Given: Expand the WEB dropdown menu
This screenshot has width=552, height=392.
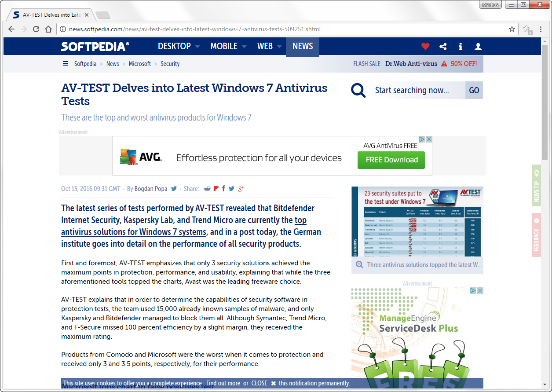Looking at the screenshot, I should click(x=269, y=47).
